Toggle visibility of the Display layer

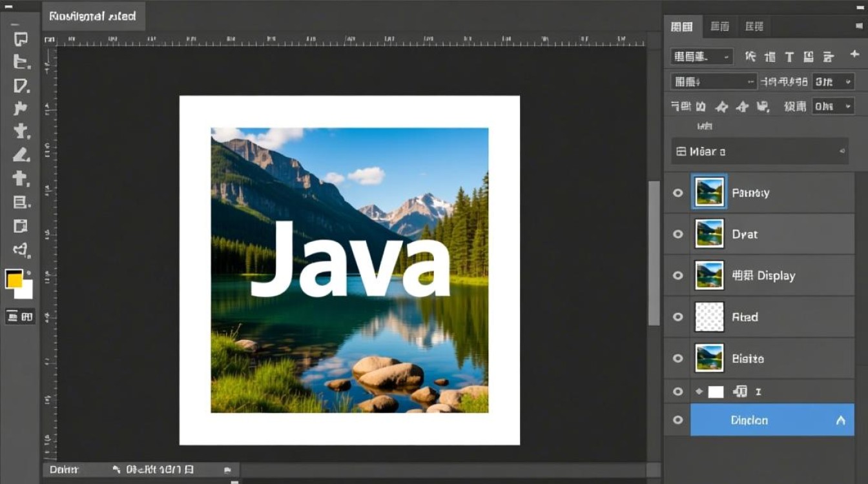677,276
